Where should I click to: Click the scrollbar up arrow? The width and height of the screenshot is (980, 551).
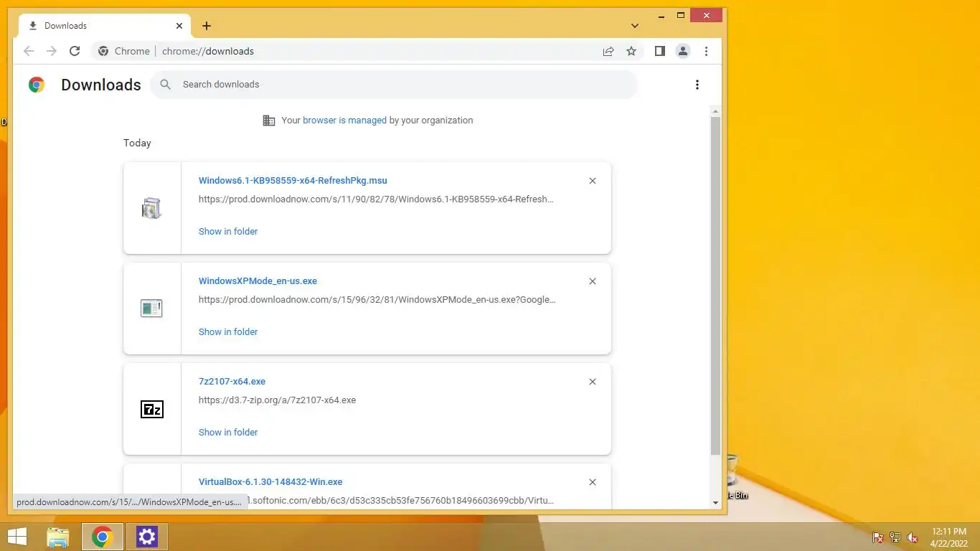(x=715, y=111)
